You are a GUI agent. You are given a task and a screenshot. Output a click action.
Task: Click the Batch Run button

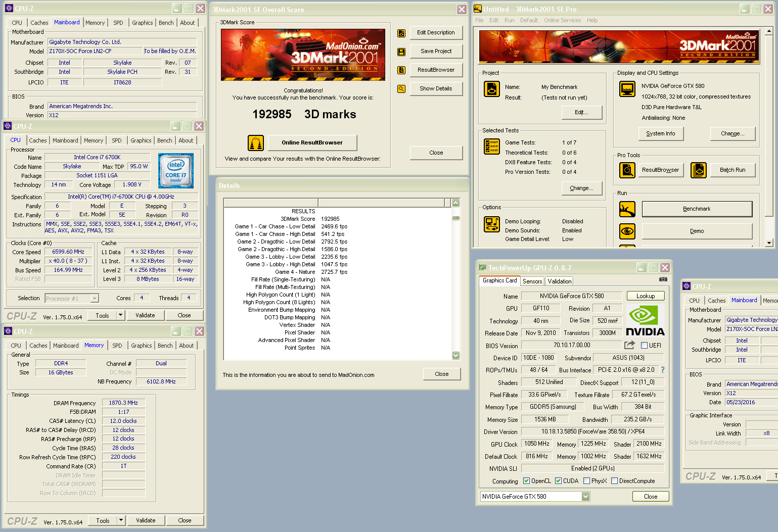tap(733, 170)
